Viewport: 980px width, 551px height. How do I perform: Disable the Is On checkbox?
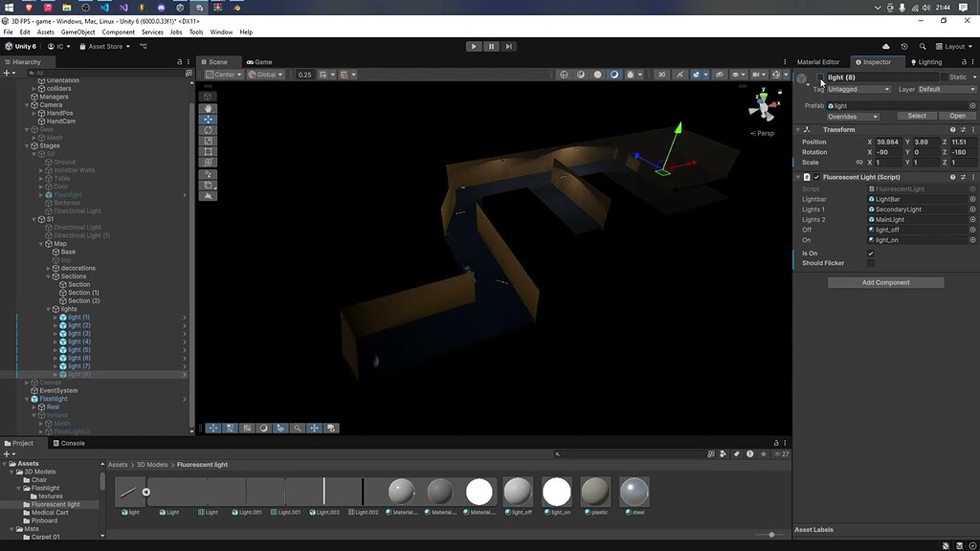(x=869, y=253)
